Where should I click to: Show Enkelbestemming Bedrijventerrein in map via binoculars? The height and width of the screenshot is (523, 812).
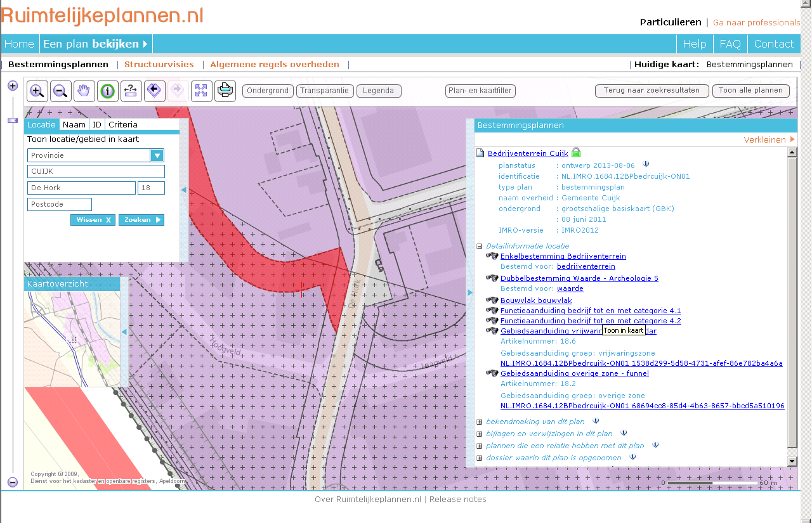click(492, 256)
